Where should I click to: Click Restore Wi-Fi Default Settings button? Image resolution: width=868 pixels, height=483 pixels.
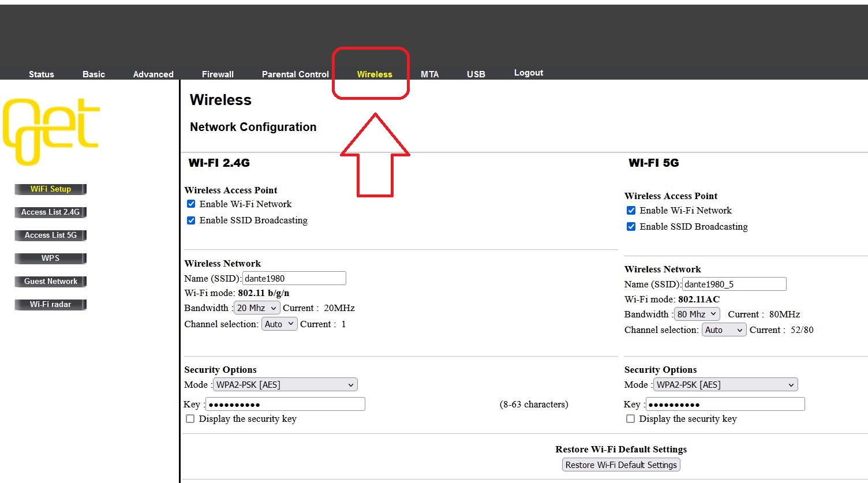pyautogui.click(x=621, y=465)
